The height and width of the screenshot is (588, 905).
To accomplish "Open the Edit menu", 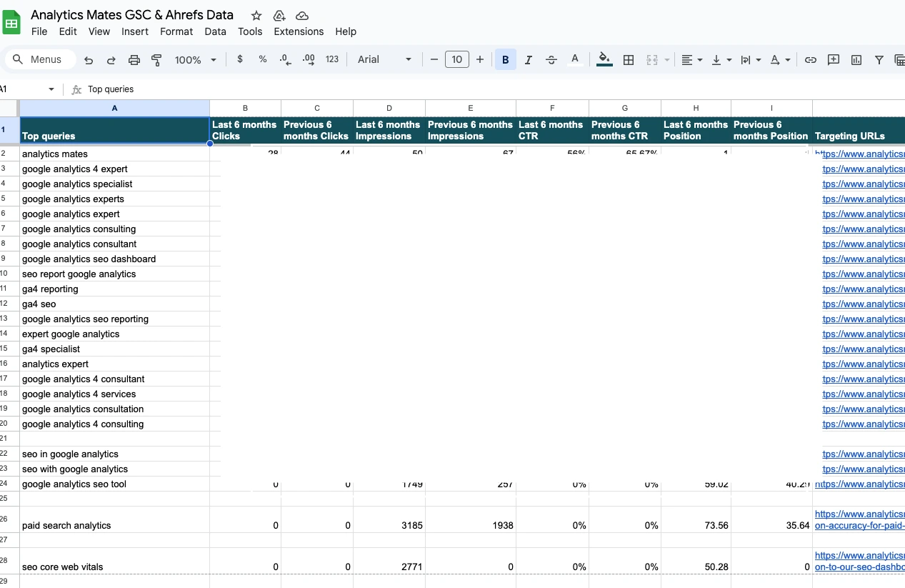I will pos(68,31).
